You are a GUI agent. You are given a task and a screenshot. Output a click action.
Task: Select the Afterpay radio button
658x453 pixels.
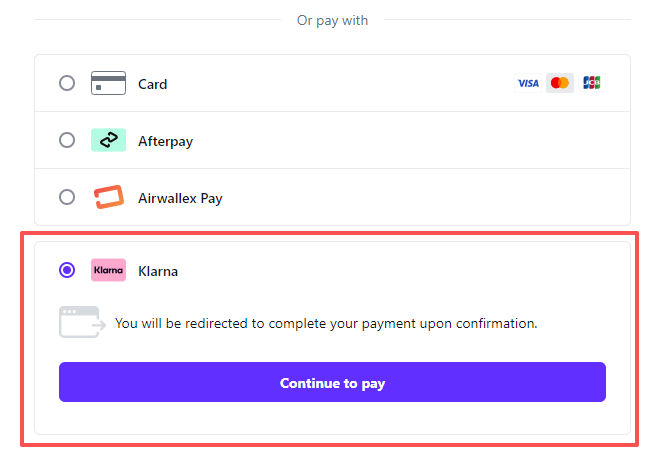[67, 140]
